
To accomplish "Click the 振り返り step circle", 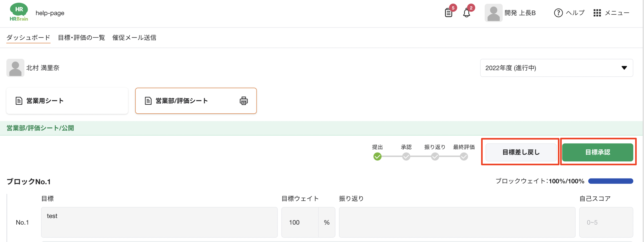I will coord(435,157).
